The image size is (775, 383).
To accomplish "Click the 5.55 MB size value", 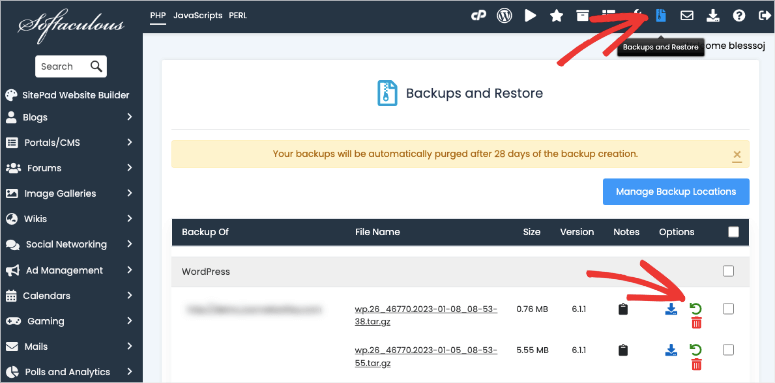I will coord(532,350).
